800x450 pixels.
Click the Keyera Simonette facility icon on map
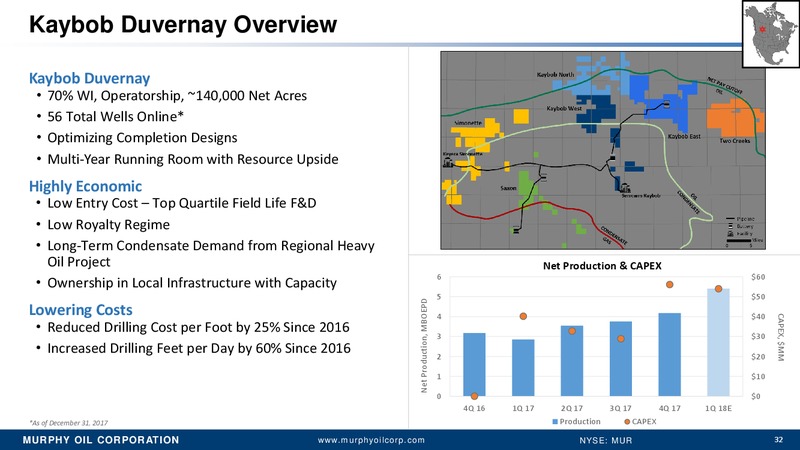[448, 163]
